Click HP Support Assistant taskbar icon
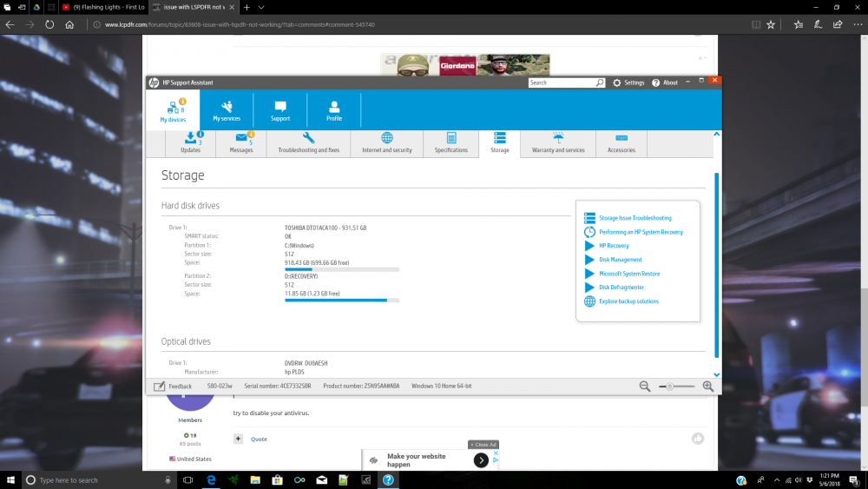868x489 pixels. (388, 479)
